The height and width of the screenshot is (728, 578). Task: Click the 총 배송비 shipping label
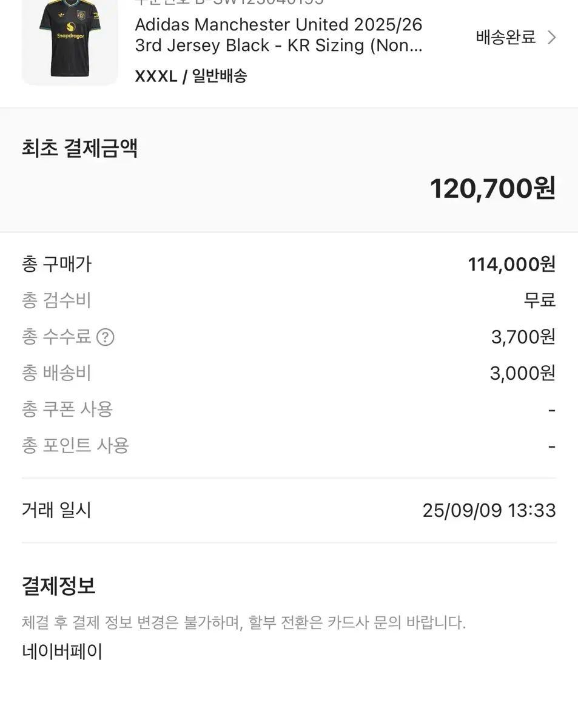tap(56, 373)
